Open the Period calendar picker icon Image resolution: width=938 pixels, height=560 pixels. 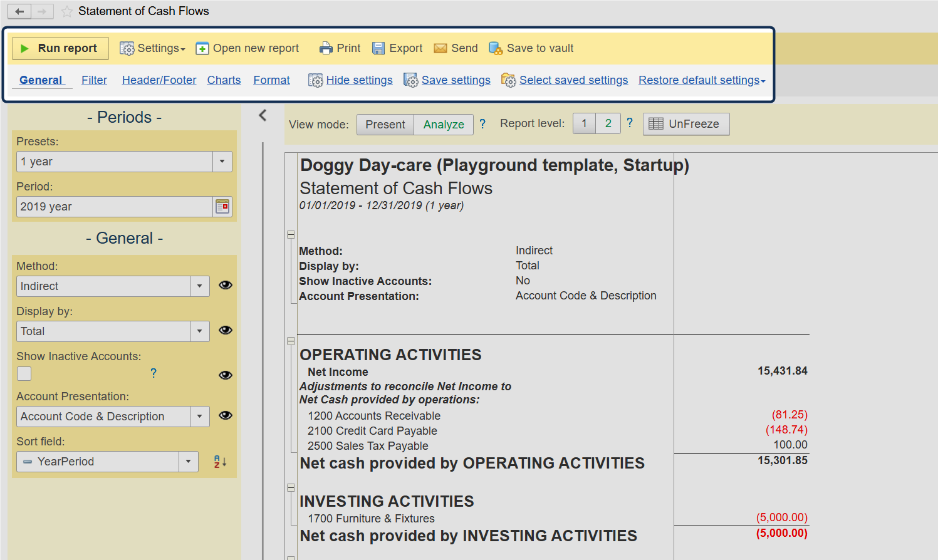point(222,207)
